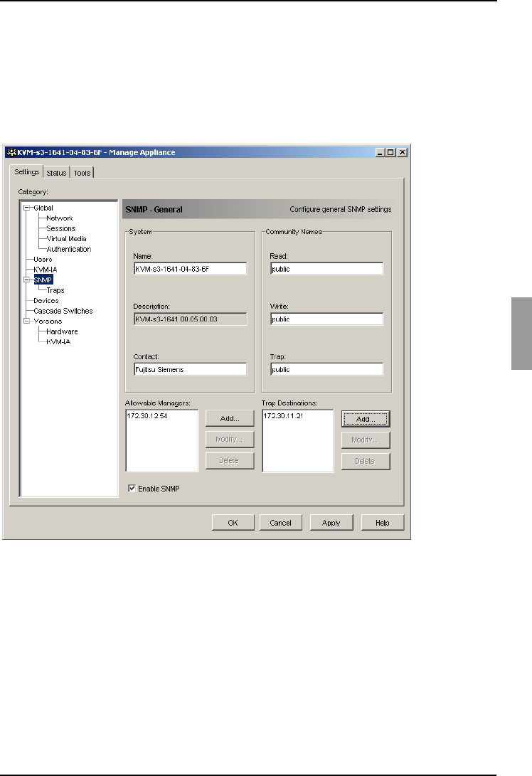
Task: Collapse the Versions tree node
Action: click(27, 321)
